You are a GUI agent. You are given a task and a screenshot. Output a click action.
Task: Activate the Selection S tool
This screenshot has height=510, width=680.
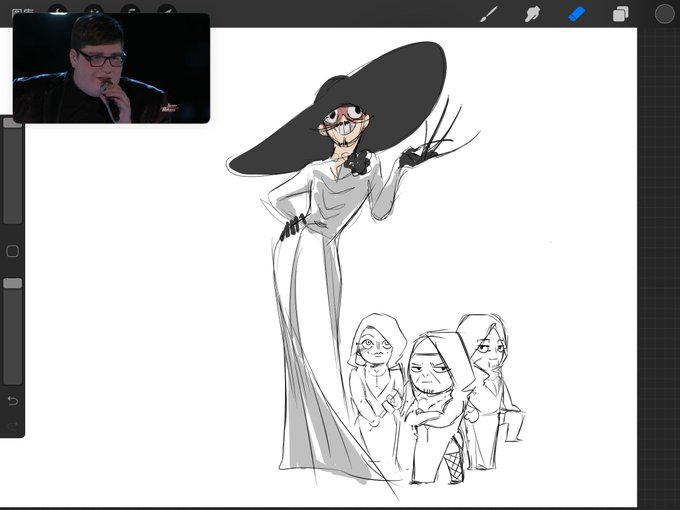point(130,10)
